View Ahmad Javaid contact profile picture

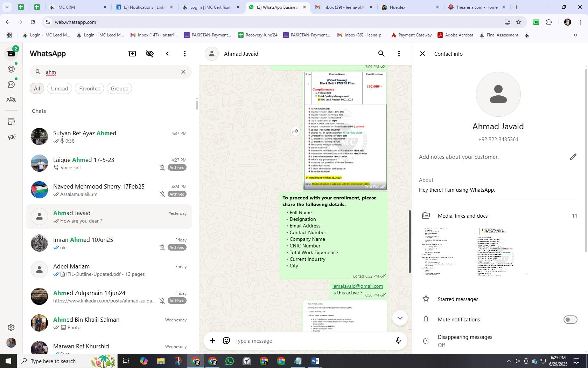(x=498, y=94)
